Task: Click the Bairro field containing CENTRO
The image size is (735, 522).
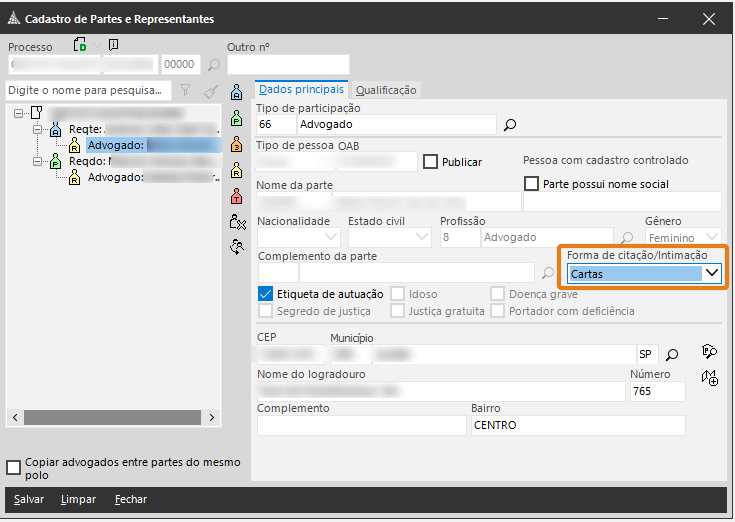Action: point(547,425)
